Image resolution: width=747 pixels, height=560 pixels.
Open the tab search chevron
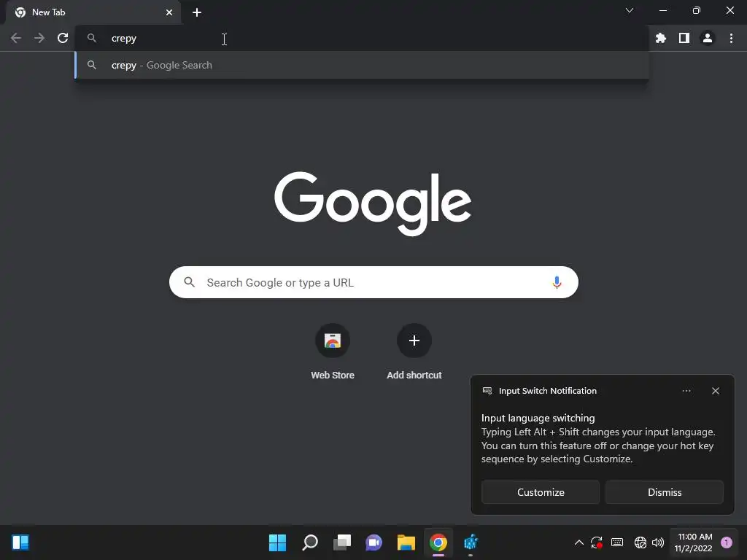(x=630, y=10)
